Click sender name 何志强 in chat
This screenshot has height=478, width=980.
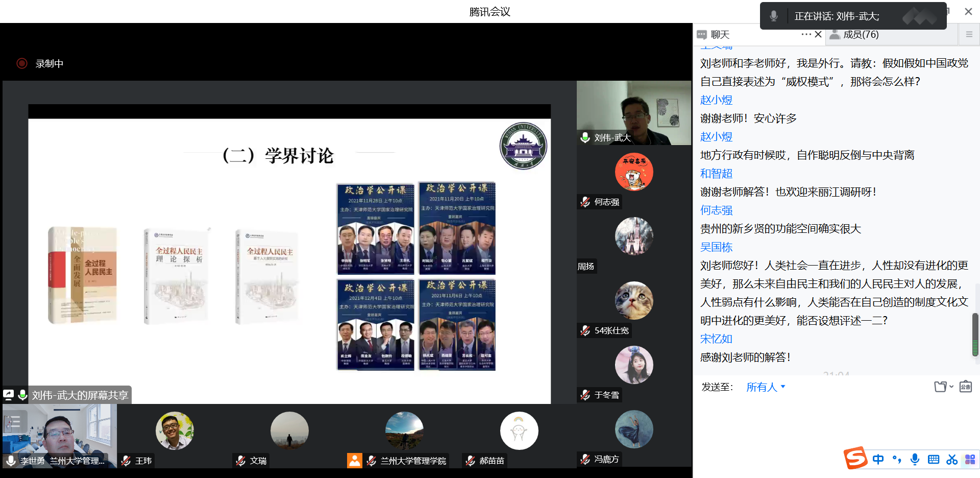[716, 210]
